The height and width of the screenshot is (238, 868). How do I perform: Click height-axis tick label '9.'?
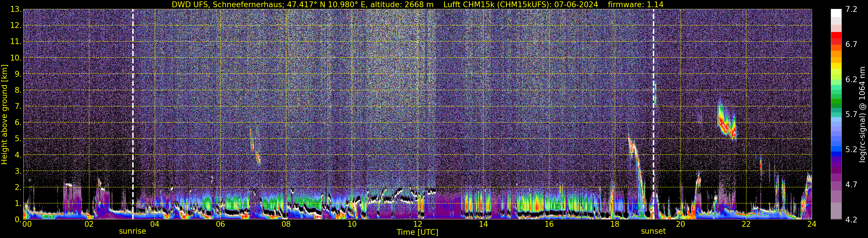point(18,74)
